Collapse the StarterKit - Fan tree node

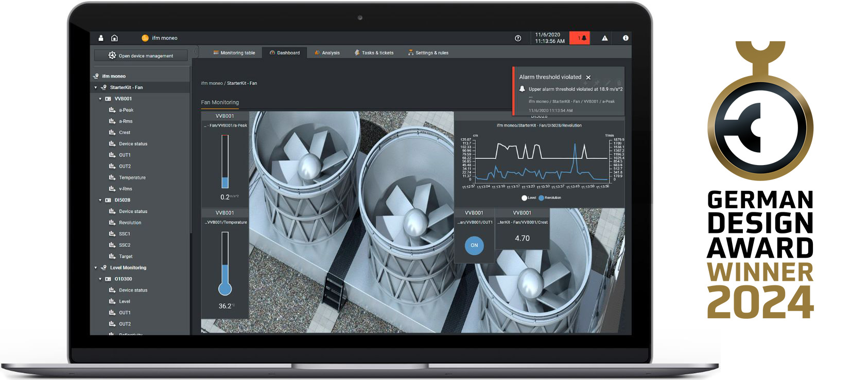(x=96, y=87)
